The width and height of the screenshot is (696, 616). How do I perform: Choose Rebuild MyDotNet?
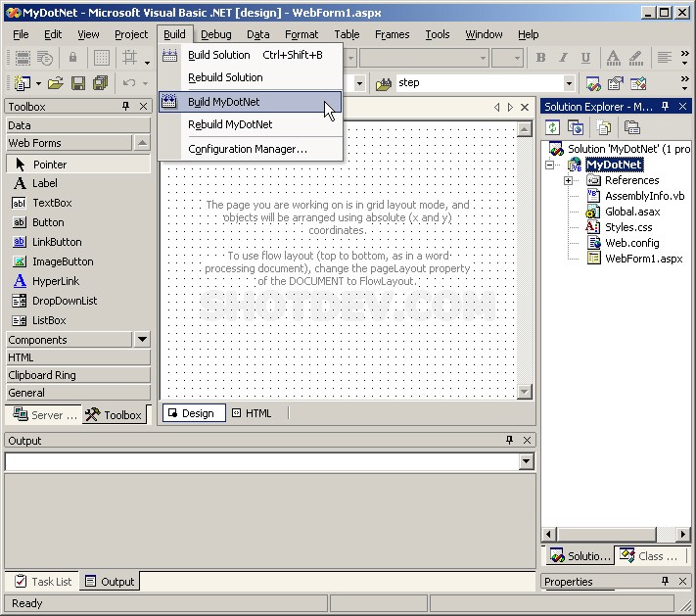click(251, 124)
